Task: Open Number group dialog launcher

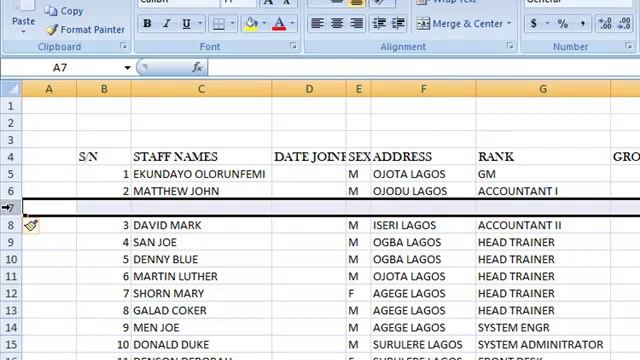Action: tap(629, 46)
